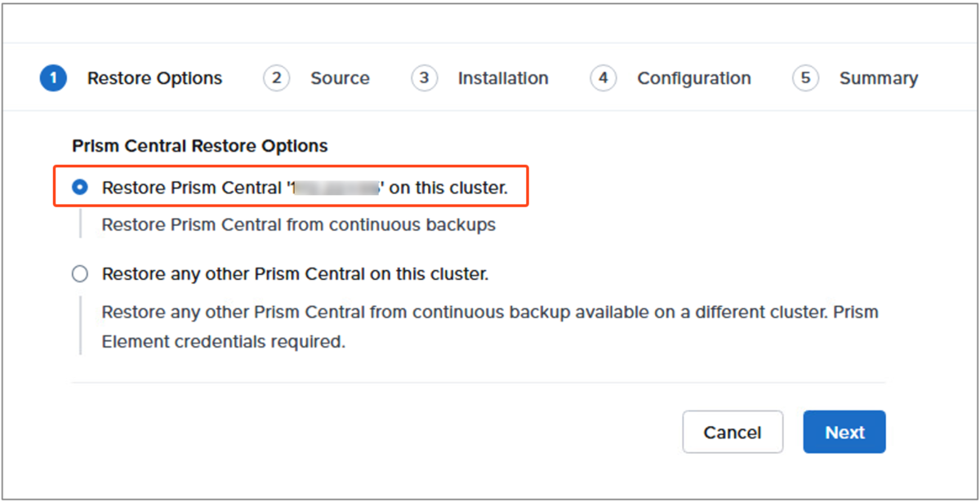Jump to the Installation step label
The image size is (980, 501).
tap(503, 78)
